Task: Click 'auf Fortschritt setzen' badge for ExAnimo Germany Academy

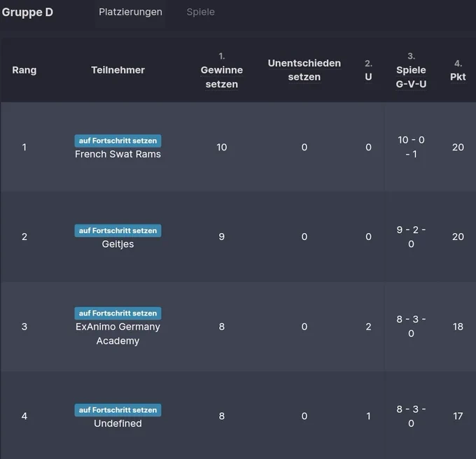Action: click(x=118, y=313)
